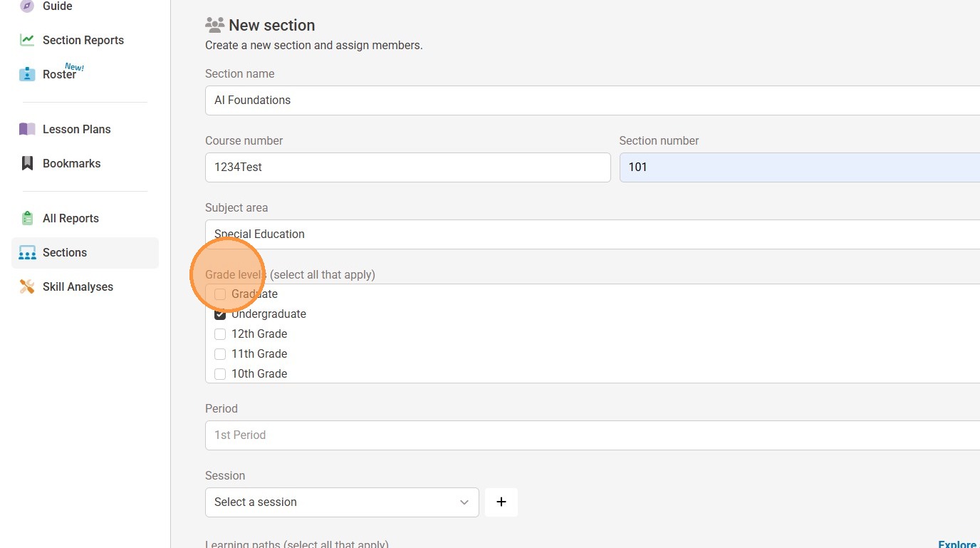The height and width of the screenshot is (548, 980).
Task: Open the Select a session dropdown
Action: point(342,502)
